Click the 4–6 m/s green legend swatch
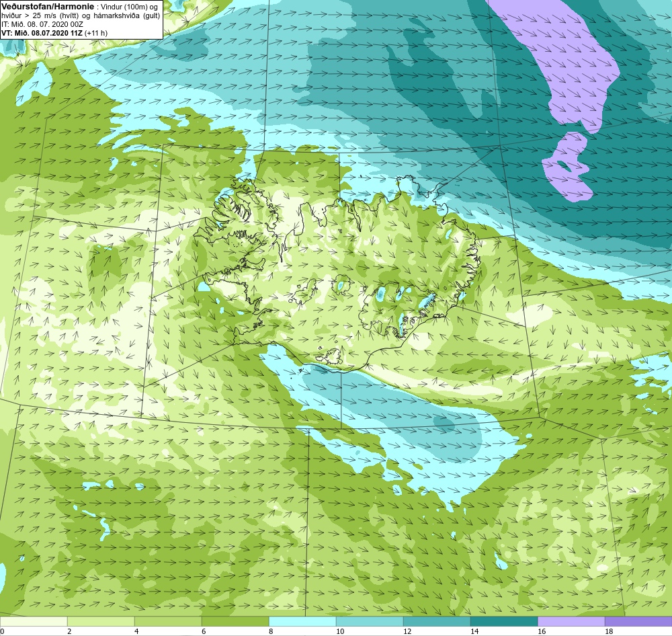This screenshot has width=672, height=636. tap(168, 621)
